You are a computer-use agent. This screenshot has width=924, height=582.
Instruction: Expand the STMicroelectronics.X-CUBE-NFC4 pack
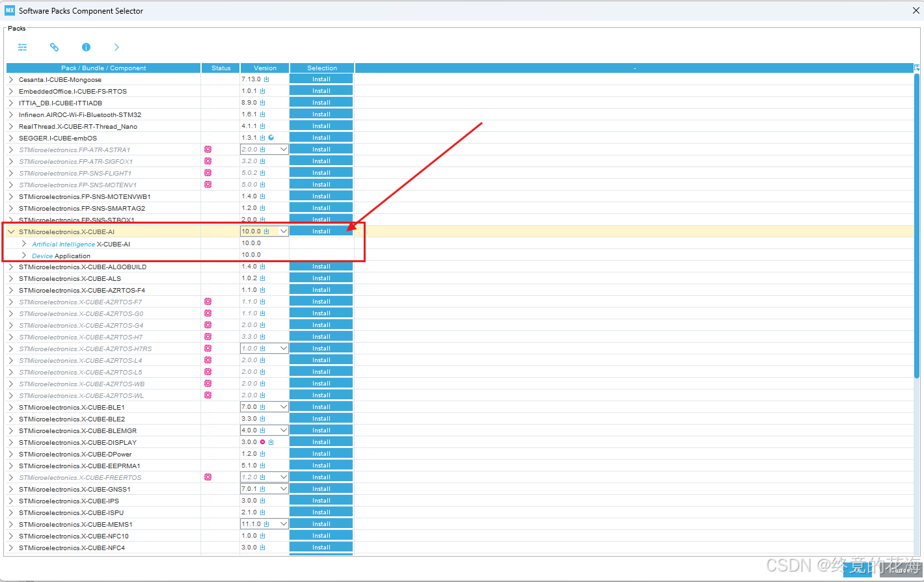11,548
